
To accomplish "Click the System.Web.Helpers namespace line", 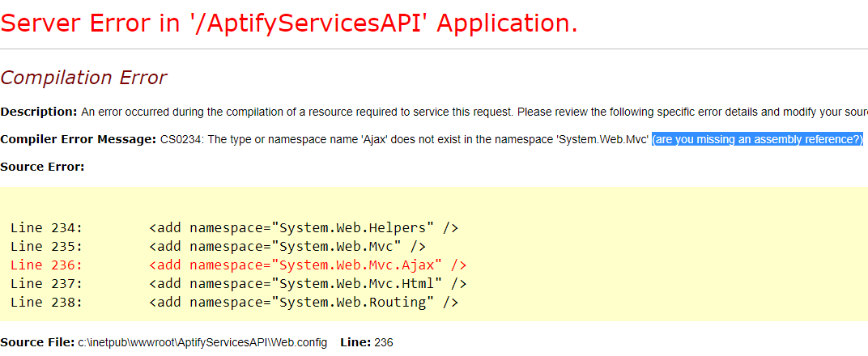I will coord(304,228).
